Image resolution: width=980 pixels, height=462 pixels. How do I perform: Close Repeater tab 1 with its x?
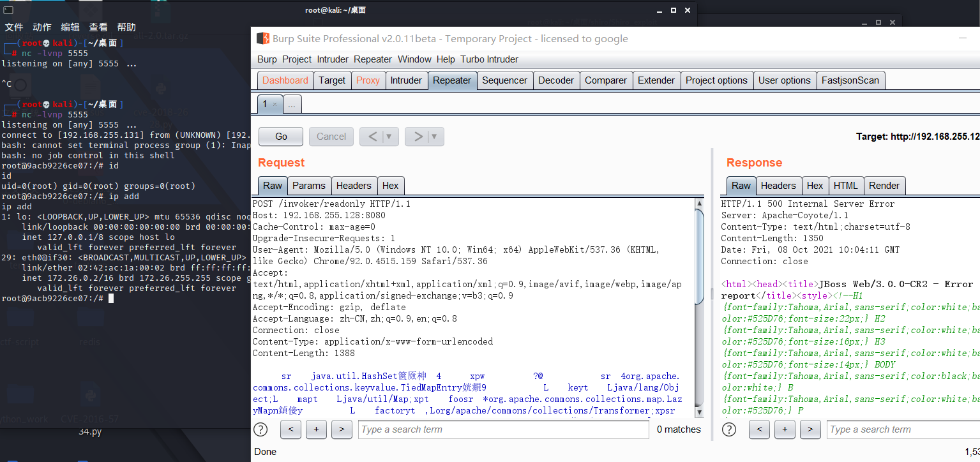tap(275, 104)
